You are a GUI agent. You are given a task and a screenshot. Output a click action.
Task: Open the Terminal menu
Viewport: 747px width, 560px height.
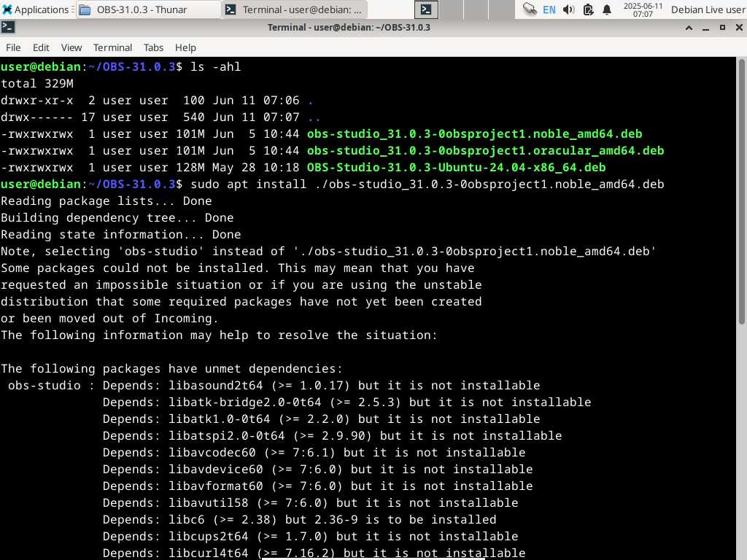[112, 47]
